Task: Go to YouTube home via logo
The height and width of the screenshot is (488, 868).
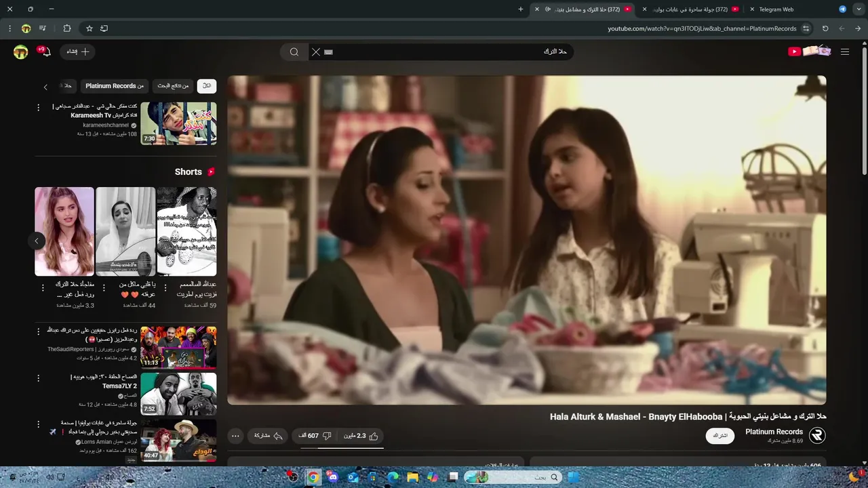Action: click(809, 52)
